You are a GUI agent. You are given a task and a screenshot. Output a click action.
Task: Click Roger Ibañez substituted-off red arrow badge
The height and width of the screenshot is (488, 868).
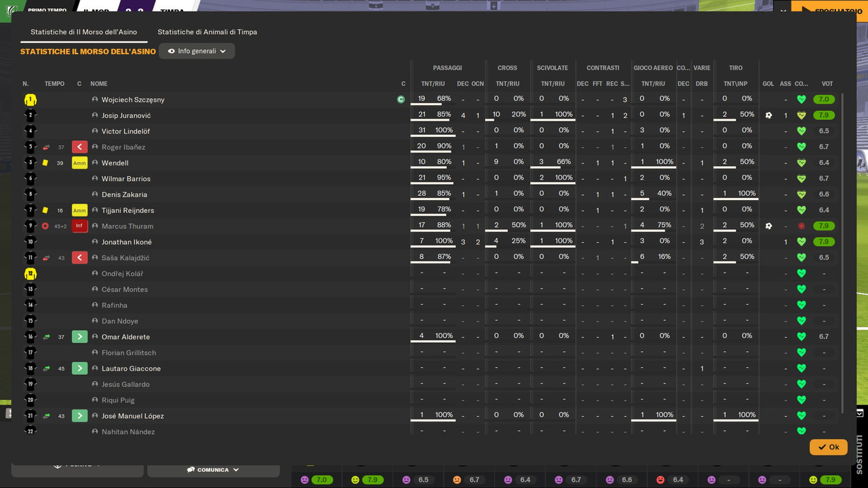(x=79, y=147)
